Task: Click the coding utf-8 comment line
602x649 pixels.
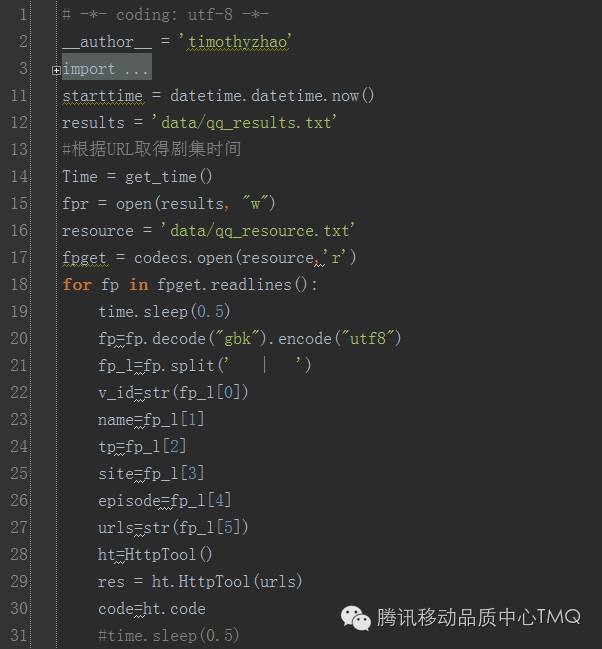Action: tap(166, 15)
